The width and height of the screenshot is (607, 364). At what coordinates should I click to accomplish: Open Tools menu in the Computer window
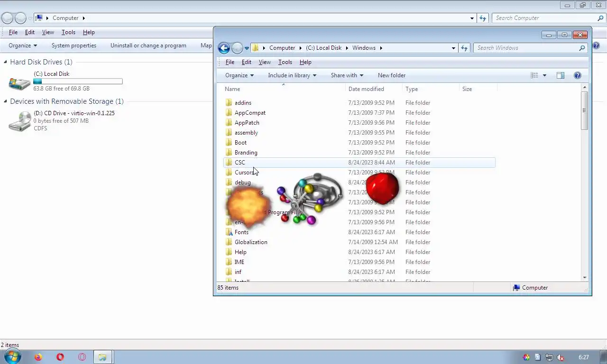point(68,32)
